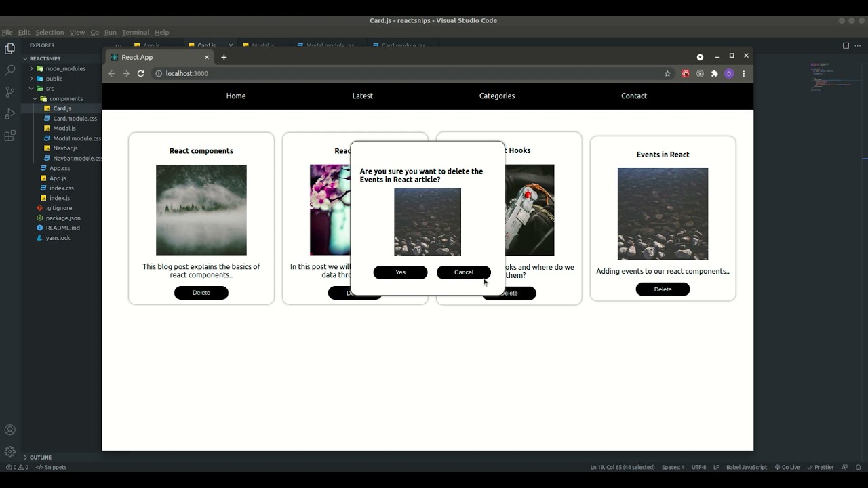
Task: Go to Contact in the navbar
Action: point(634,96)
